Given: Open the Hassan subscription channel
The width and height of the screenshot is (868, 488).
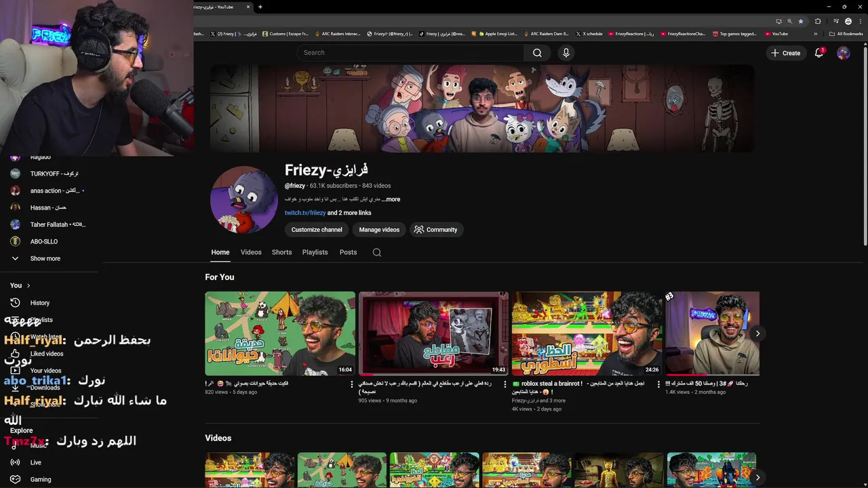Looking at the screenshot, I should 48,207.
